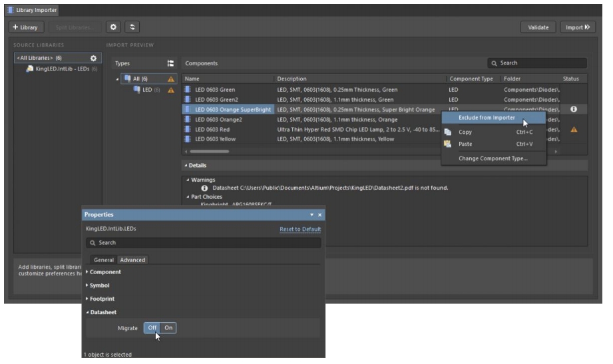
Task: Sort by the Description column header
Action: 360,79
